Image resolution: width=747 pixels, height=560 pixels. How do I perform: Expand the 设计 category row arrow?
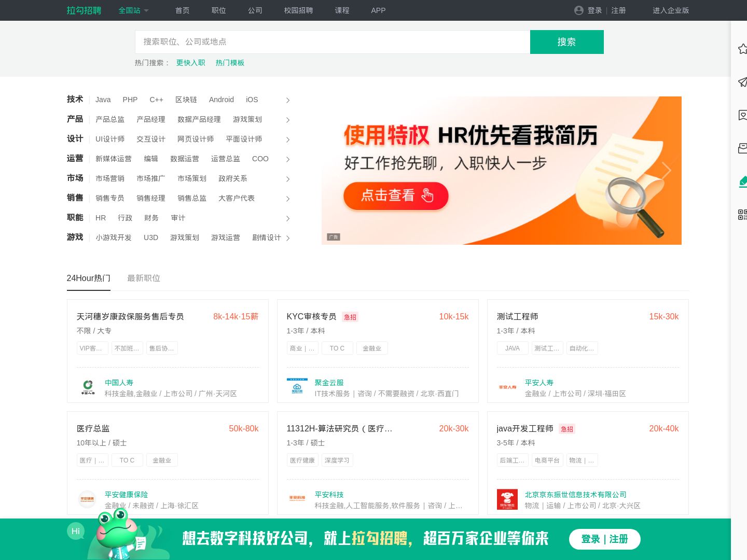click(288, 139)
